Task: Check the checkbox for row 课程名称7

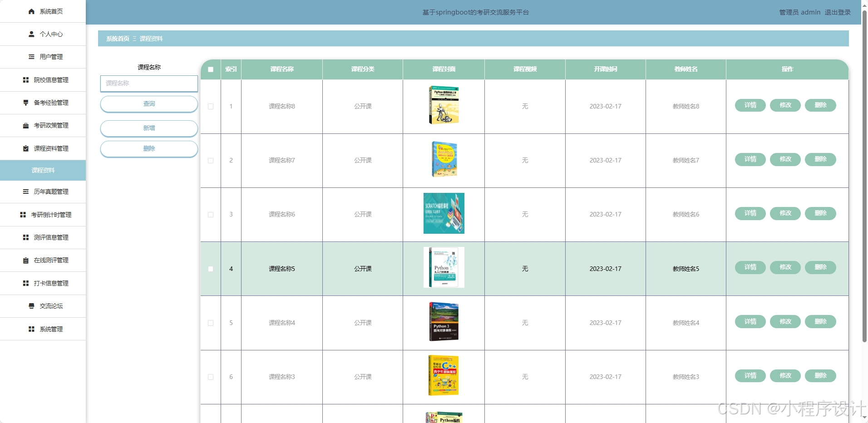Action: click(x=211, y=161)
